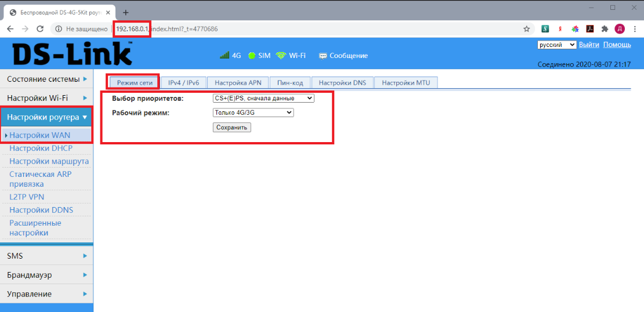Image resolution: width=644 pixels, height=312 pixels.
Task: Open the Выбор приоритетов dropdown
Action: coord(263,99)
